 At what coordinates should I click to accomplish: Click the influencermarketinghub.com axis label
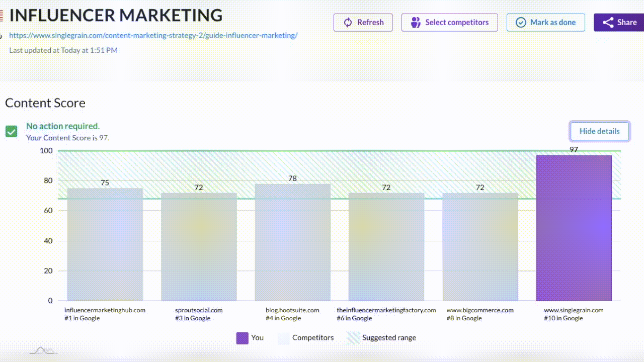pyautogui.click(x=105, y=310)
